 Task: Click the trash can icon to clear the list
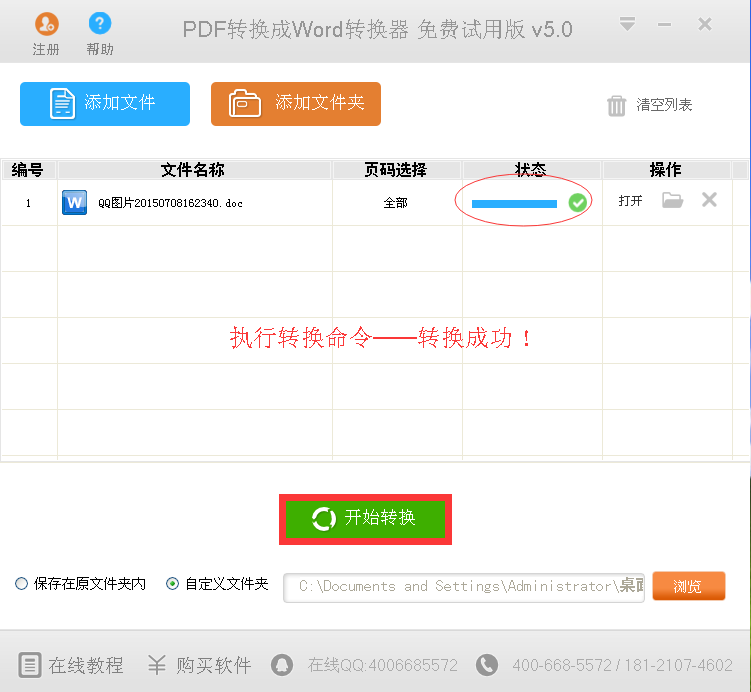(616, 105)
